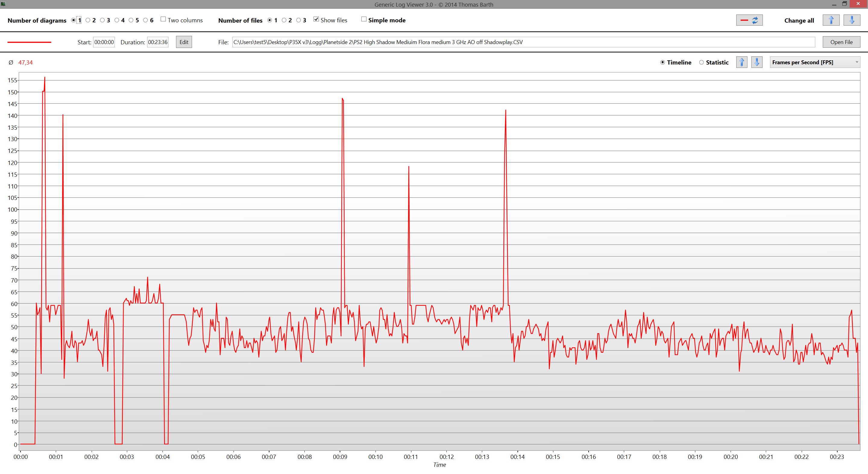Click the diagram down arrow beside Statistic
Viewport: 868px width, 474px height.
757,62
